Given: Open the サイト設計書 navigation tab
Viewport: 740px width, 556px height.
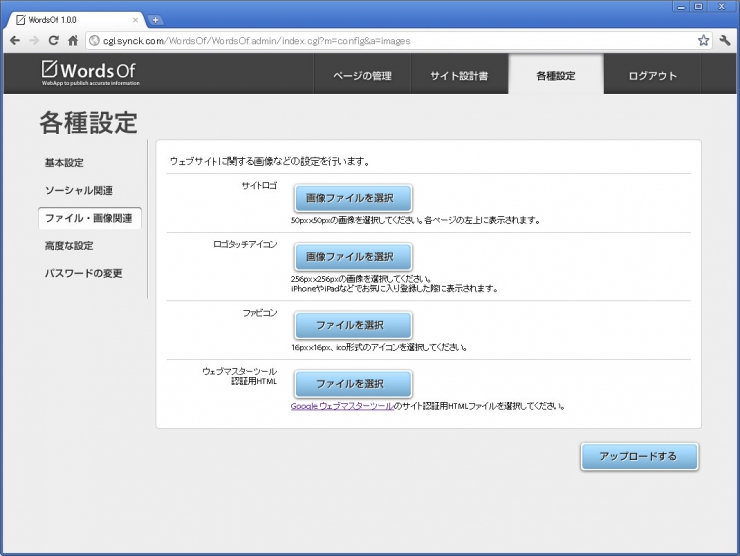Looking at the screenshot, I should (459, 76).
